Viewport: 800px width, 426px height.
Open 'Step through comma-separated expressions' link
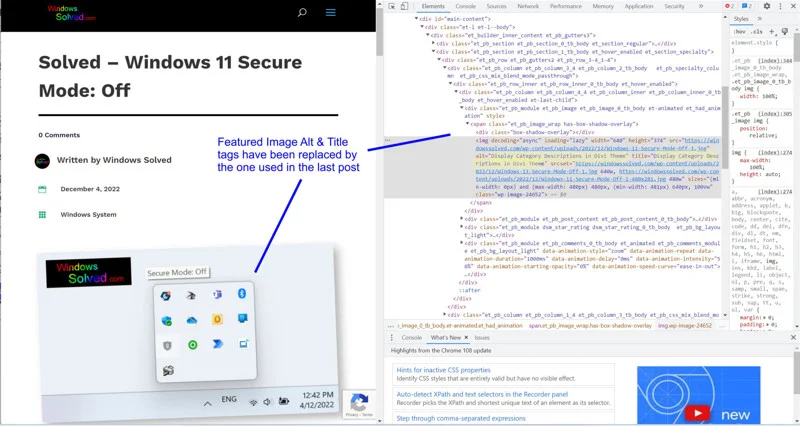461,418
